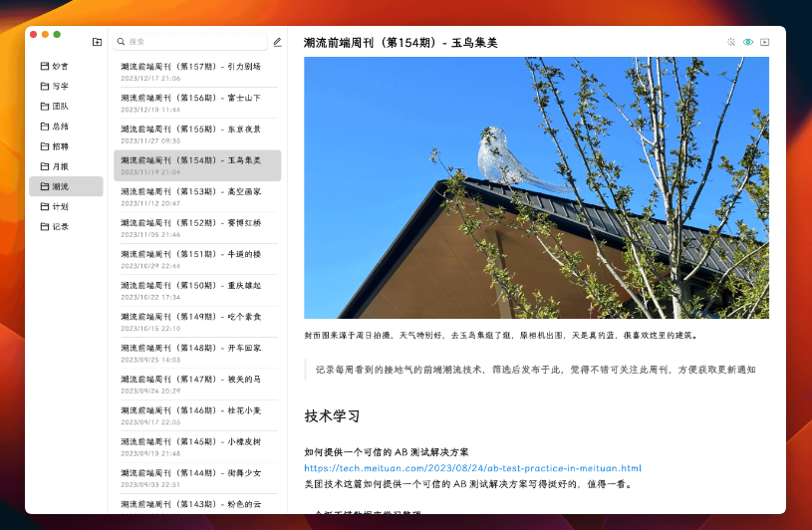Open the 月报 folder
This screenshot has height=530, width=812.
(66, 166)
